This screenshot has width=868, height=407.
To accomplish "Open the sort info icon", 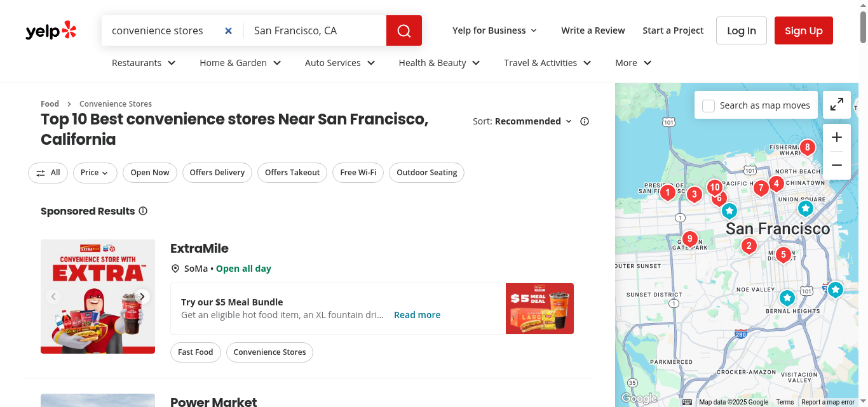I will pos(585,121).
